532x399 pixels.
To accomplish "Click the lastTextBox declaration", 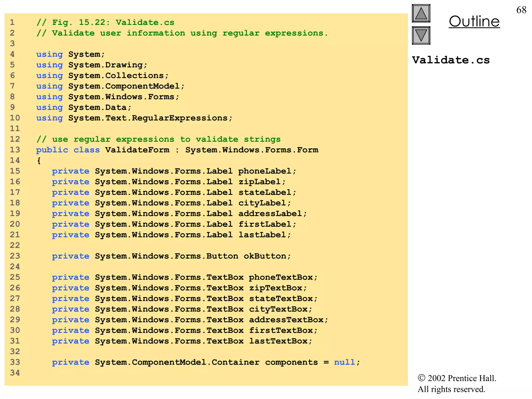I will tap(182, 341).
